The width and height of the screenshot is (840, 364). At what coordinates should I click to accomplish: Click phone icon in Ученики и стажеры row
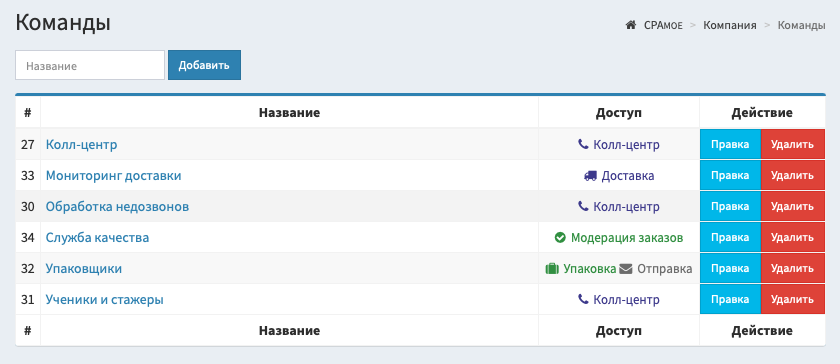pos(583,300)
